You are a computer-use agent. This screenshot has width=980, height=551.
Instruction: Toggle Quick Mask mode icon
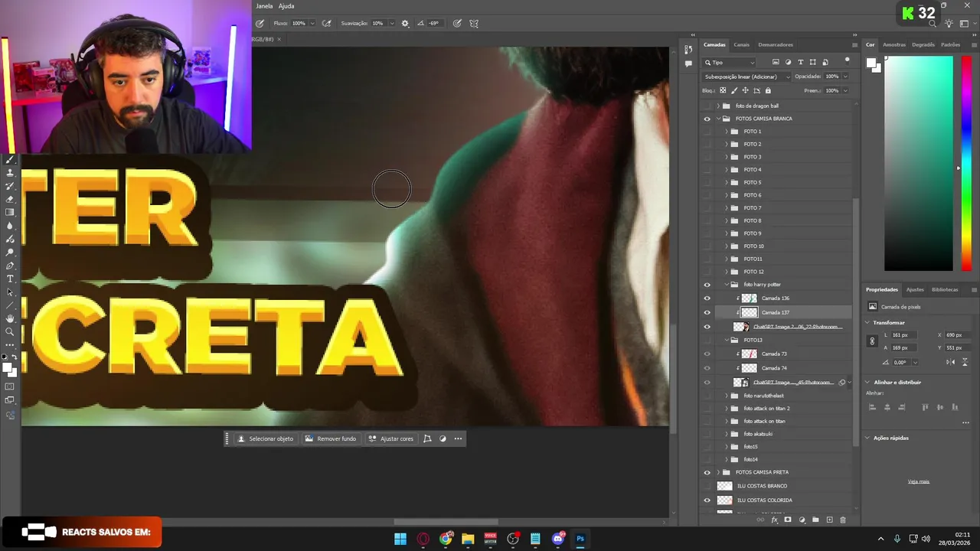(x=10, y=386)
